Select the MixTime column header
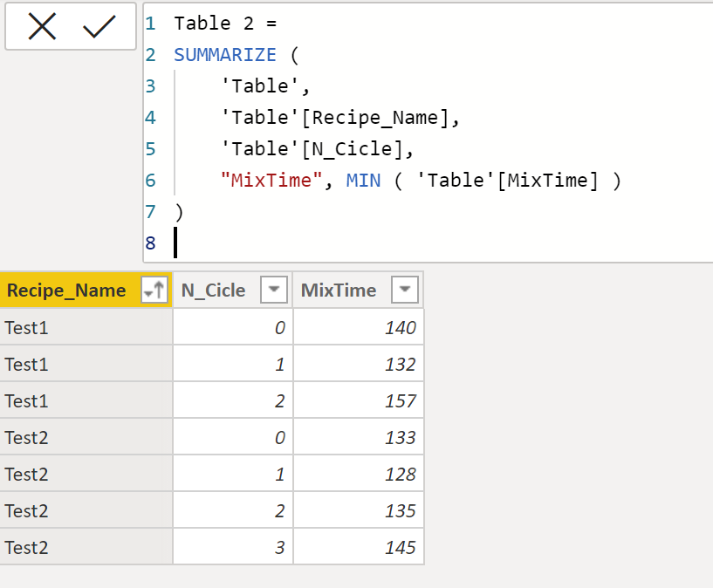Screen dimensions: 713x588 (x=359, y=290)
